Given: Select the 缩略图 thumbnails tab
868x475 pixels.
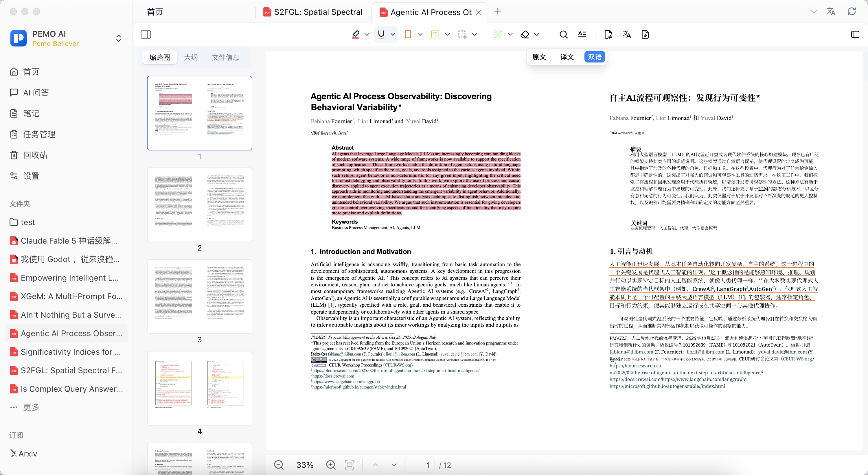Looking at the screenshot, I should 160,57.
